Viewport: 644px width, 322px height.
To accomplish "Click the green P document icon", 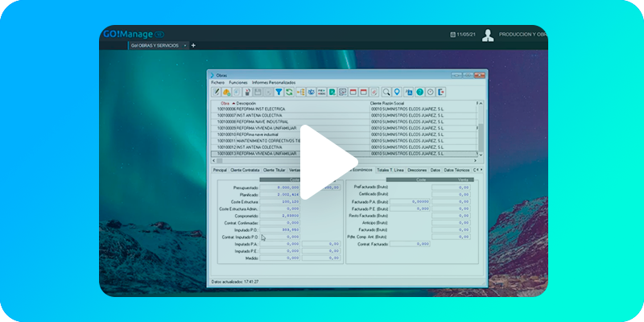I will point(332,92).
